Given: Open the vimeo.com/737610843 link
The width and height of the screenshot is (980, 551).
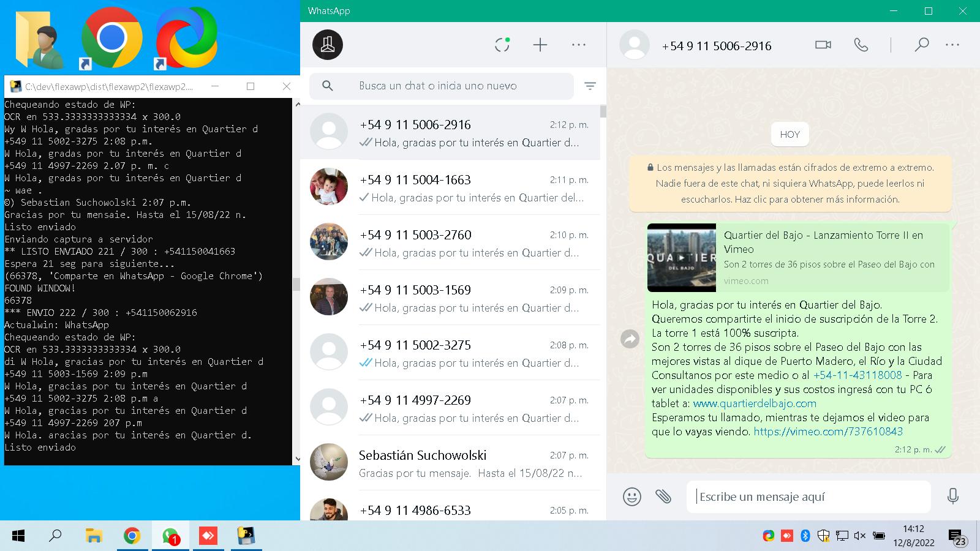Looking at the screenshot, I should 828,432.
